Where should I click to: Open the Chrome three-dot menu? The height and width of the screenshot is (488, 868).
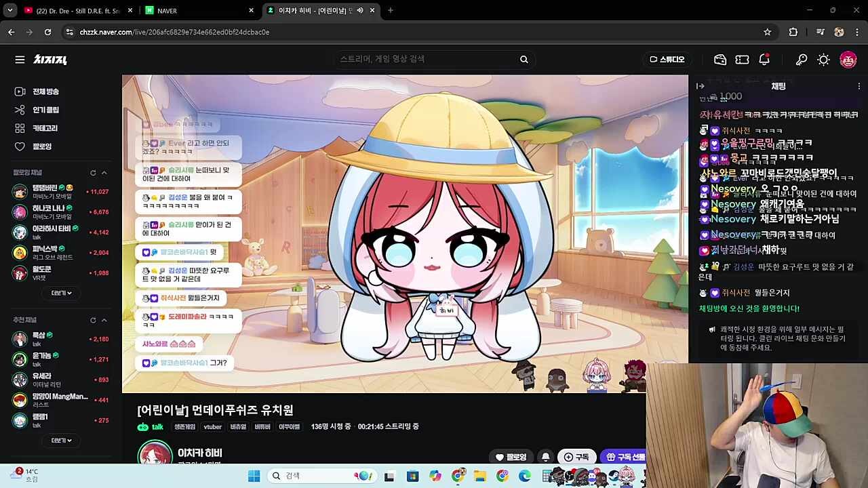[857, 32]
